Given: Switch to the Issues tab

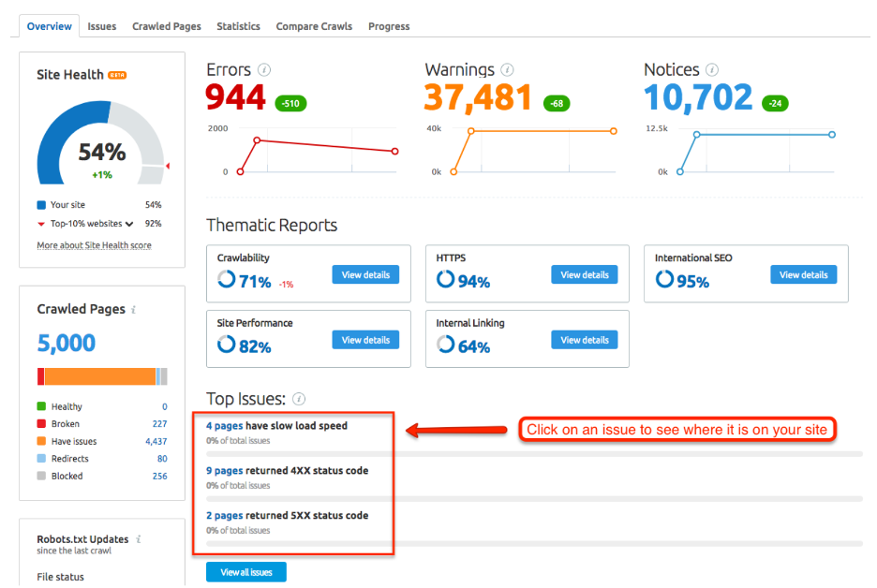Looking at the screenshot, I should (102, 26).
